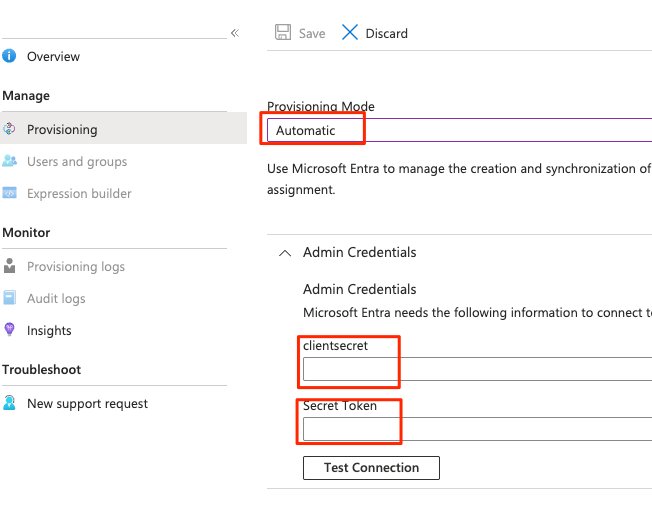Viewport: 652px width, 511px height.
Task: Select Insights in the Monitor section
Action: pyautogui.click(x=49, y=331)
